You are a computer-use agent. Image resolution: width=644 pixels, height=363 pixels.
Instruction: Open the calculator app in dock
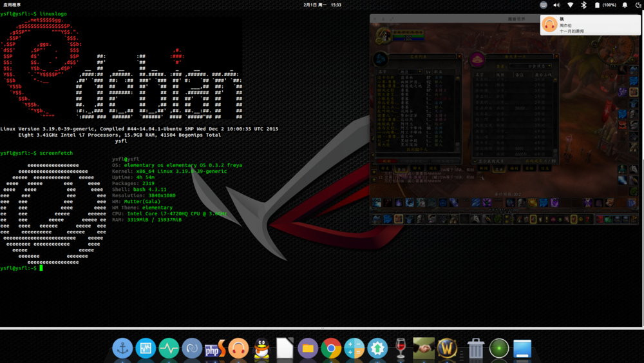tap(354, 348)
